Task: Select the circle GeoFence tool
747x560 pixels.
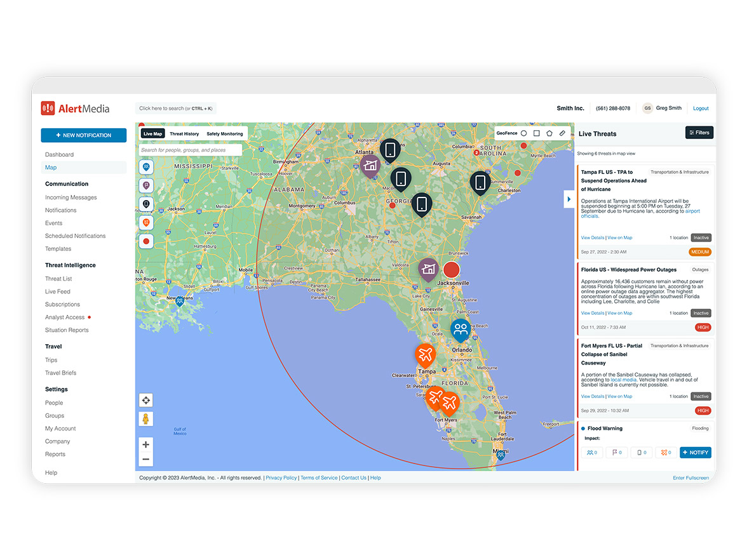Action: coord(523,133)
